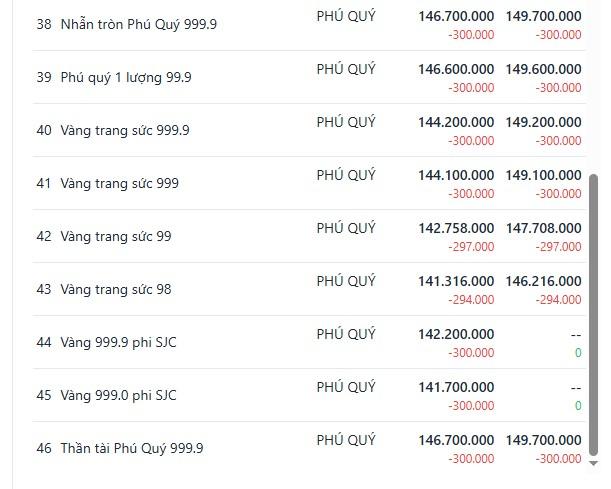Click green 0 change in row 45

pos(578,406)
